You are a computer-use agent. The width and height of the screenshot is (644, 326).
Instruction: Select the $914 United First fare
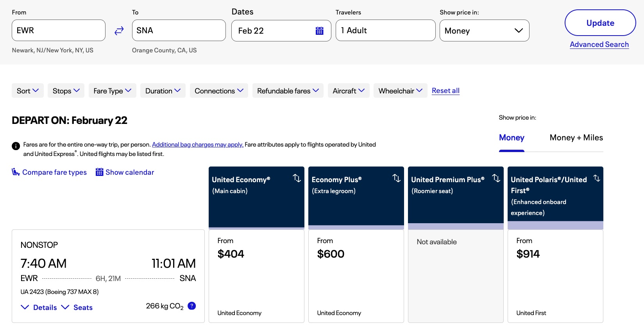pos(555,276)
